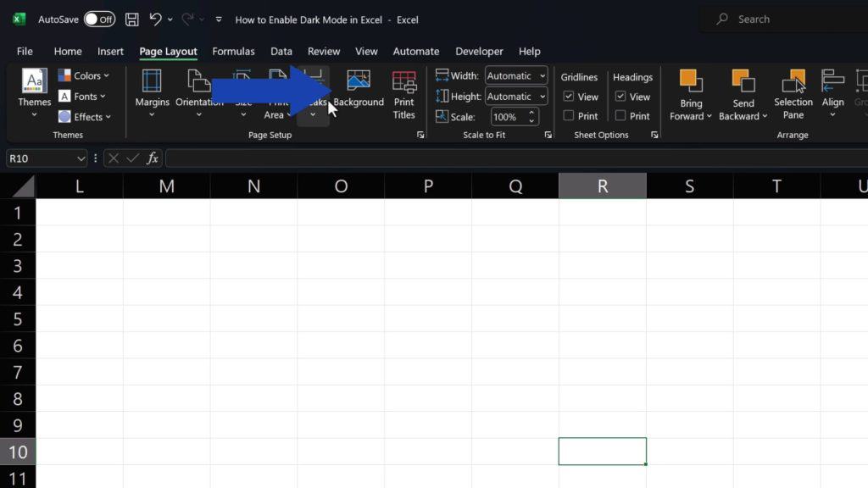The height and width of the screenshot is (488, 868).
Task: Click the Search box in the title bar
Action: tap(783, 19)
